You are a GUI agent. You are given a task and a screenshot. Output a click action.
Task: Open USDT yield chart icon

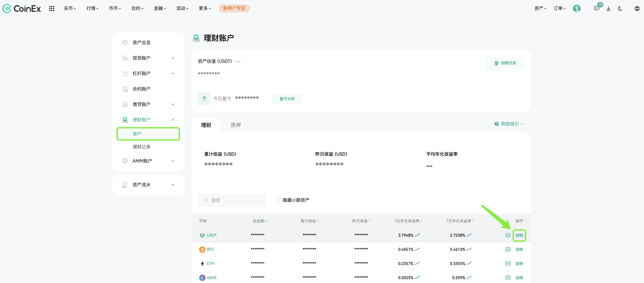point(508,235)
